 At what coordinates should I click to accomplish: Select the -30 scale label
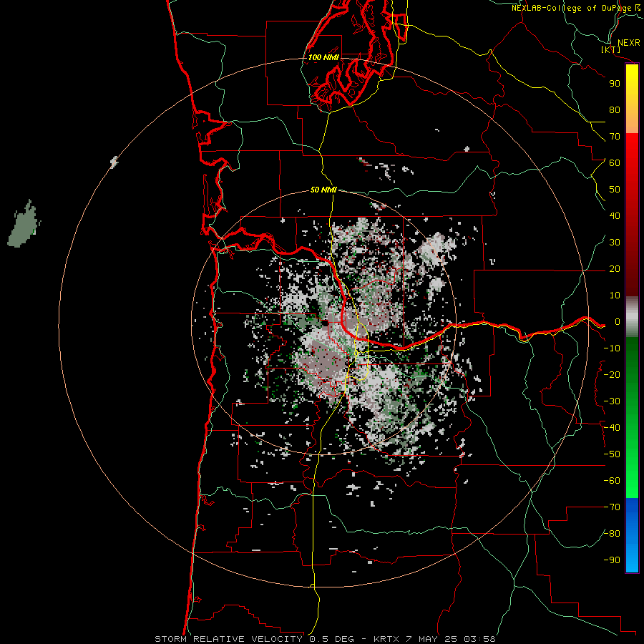(612, 401)
